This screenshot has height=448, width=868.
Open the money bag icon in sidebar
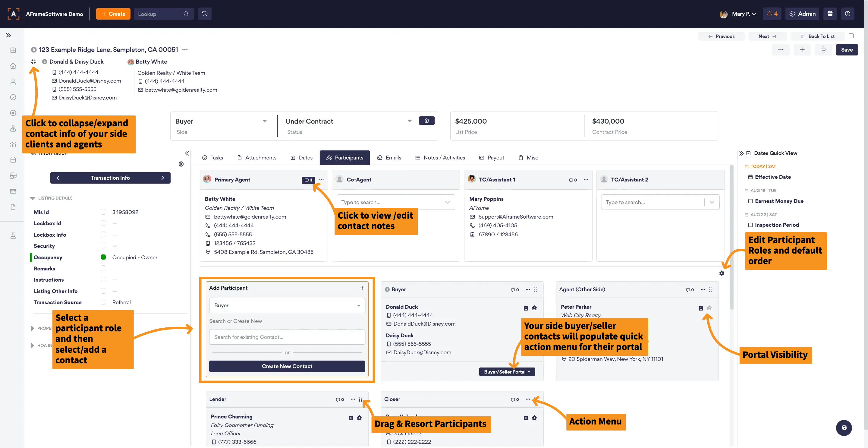13,128
